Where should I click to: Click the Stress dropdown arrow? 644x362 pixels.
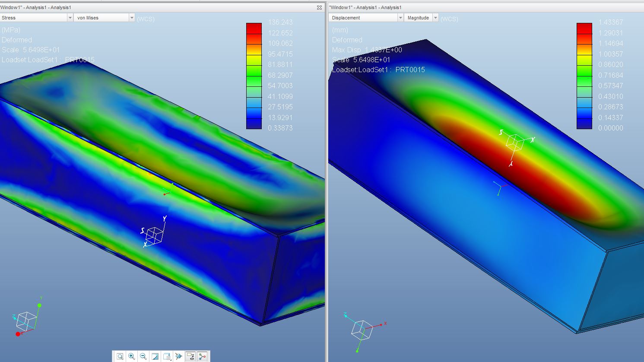[x=70, y=18]
